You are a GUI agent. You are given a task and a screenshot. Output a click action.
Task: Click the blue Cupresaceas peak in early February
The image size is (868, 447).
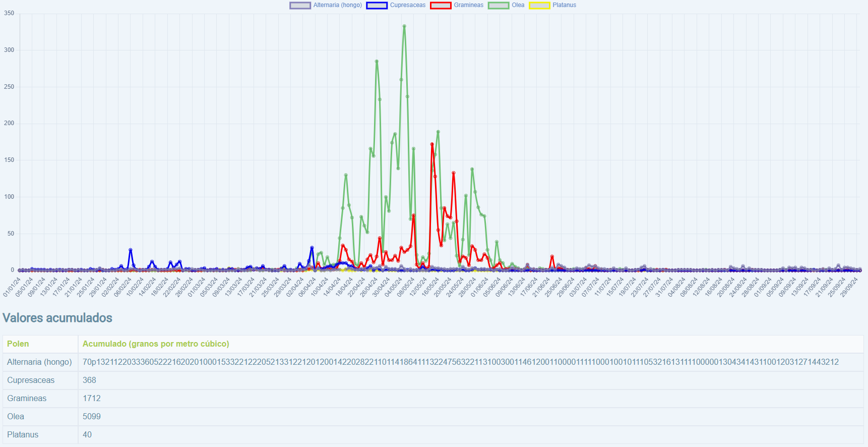(x=131, y=250)
